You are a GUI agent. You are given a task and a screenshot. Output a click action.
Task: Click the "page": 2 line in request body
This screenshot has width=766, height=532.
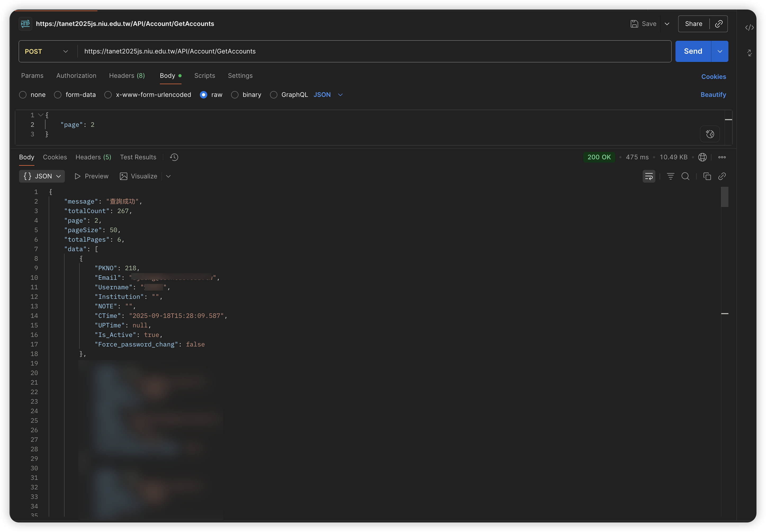[77, 125]
